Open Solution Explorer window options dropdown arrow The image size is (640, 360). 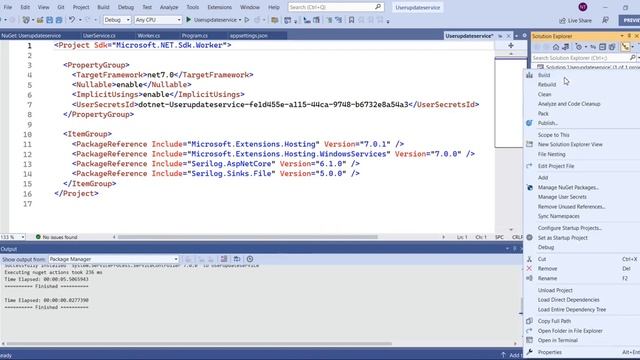click(622, 36)
